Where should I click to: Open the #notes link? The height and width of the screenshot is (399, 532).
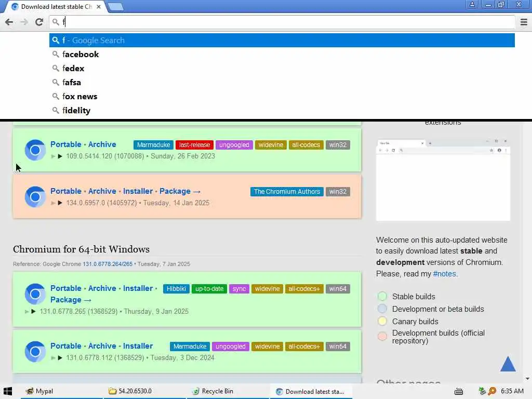pos(445,274)
